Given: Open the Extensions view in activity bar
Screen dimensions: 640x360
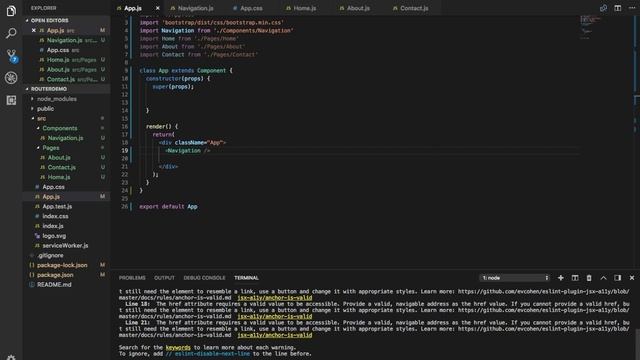Looking at the screenshot, I should click(11, 100).
